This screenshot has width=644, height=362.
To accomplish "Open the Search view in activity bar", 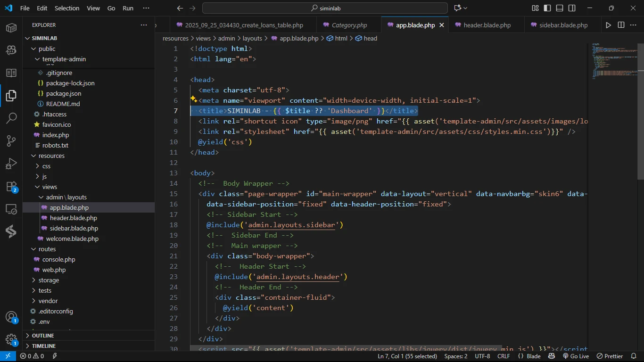I will click(11, 118).
